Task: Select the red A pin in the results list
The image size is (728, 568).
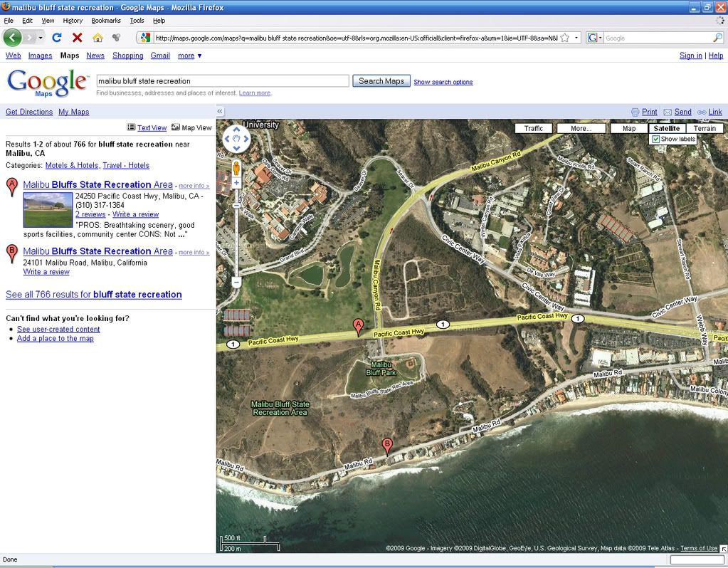Action: [12, 186]
